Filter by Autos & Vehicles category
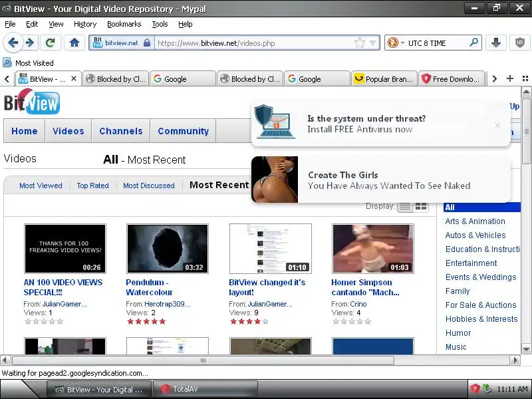Image resolution: width=532 pixels, height=399 pixels. click(x=475, y=235)
